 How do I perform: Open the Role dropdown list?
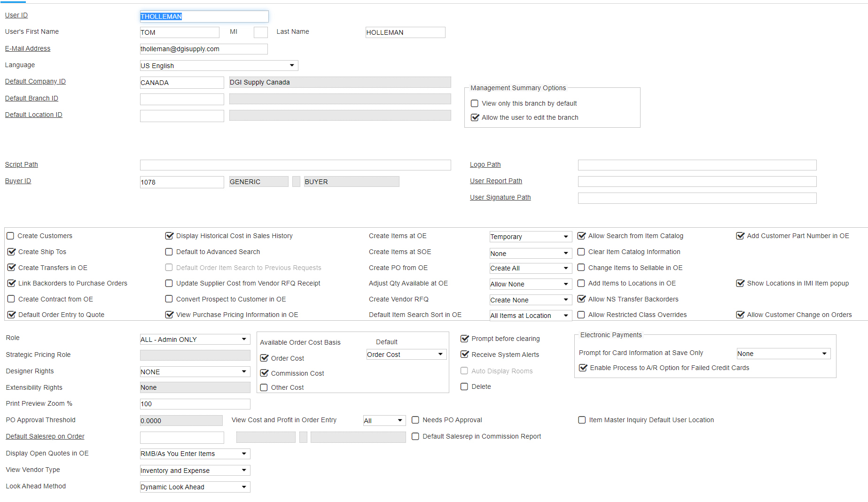pos(244,340)
